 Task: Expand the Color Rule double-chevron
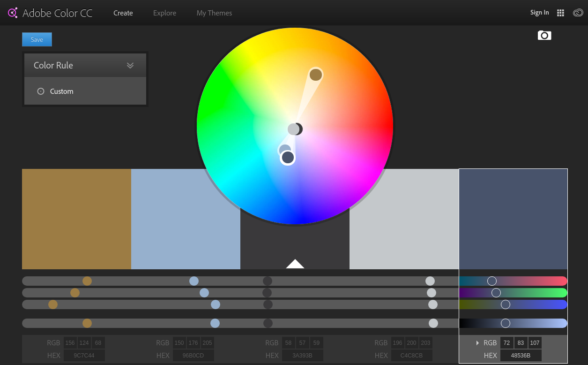pyautogui.click(x=130, y=66)
